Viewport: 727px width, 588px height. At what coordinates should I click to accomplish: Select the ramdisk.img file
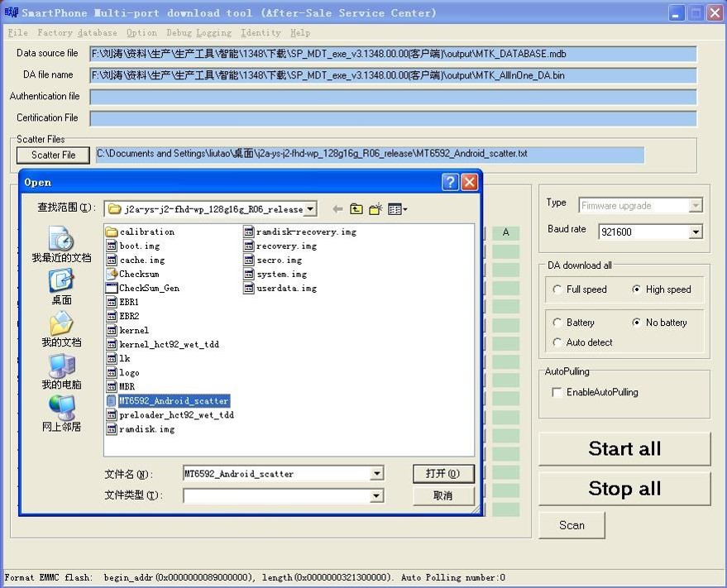point(141,429)
